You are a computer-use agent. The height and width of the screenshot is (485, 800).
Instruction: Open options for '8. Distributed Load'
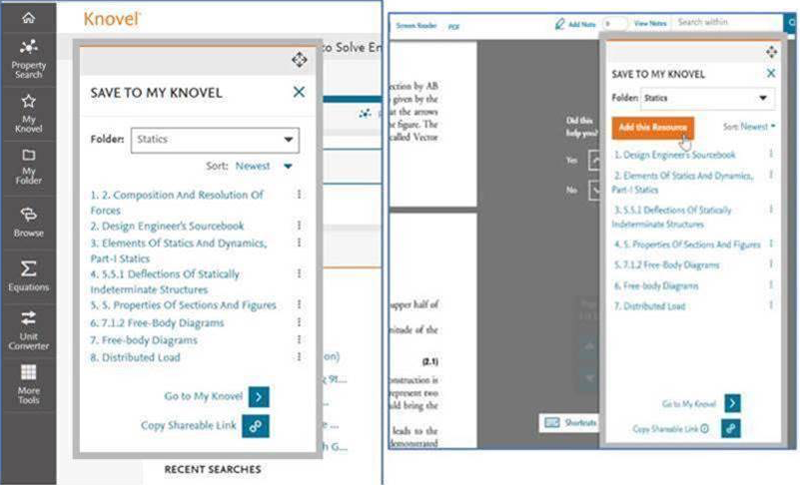(299, 357)
